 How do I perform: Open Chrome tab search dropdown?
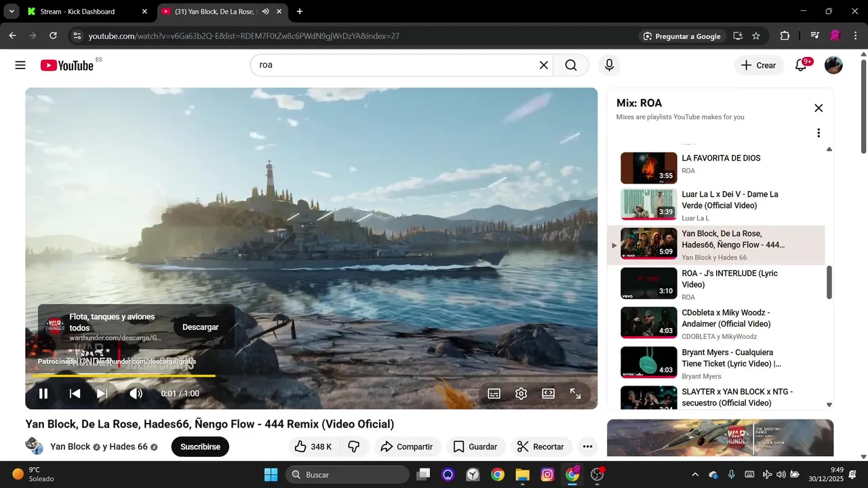(12, 12)
